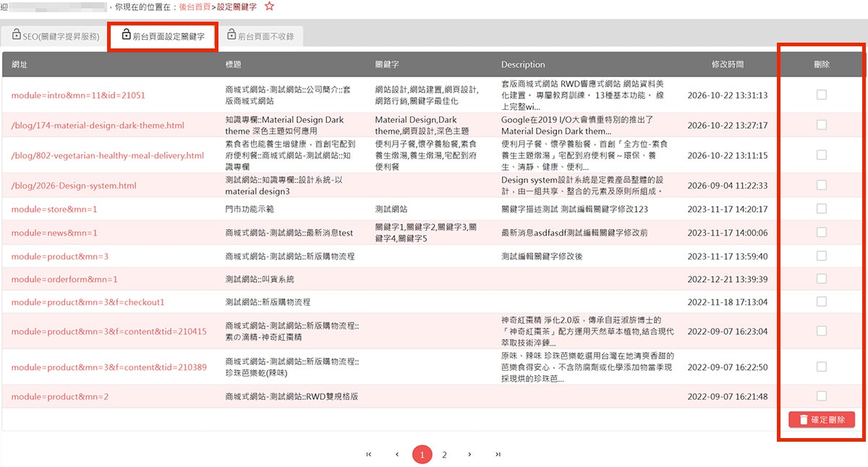This screenshot has height=467, width=868.
Task: Select delete checkbox for module=news&mn=1 row
Action: click(821, 232)
